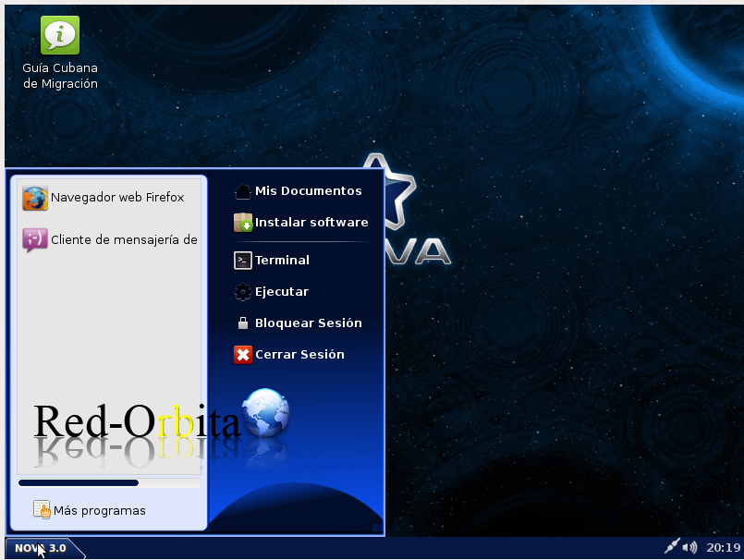Select the 'Navegador web Firefox' text label

[x=117, y=198]
